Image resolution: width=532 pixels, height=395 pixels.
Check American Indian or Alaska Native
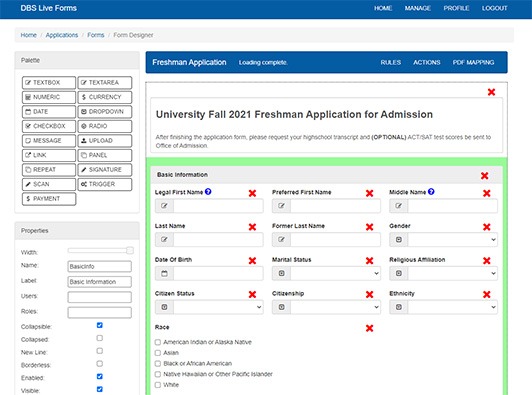pos(158,342)
